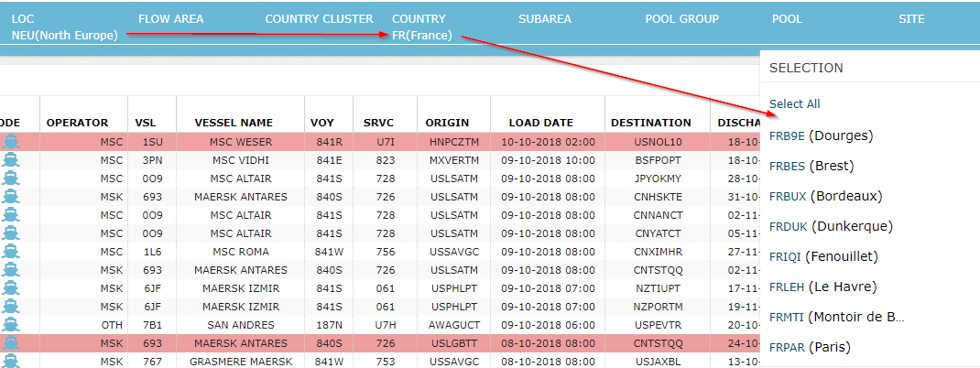Click Select All in the selection list

(x=794, y=104)
